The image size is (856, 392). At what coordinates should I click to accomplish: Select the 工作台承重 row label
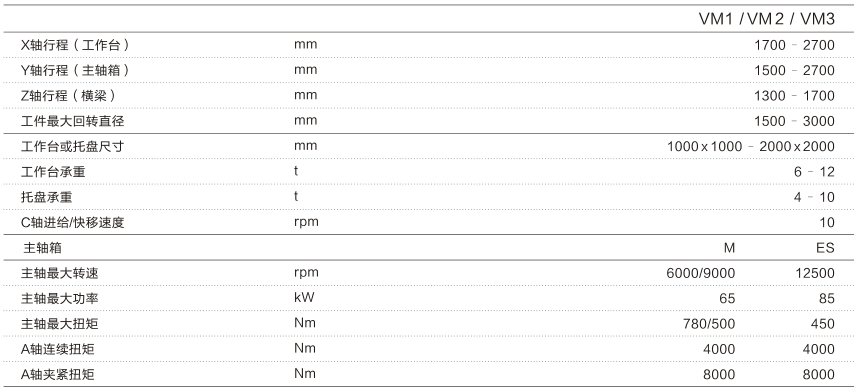tap(53, 171)
